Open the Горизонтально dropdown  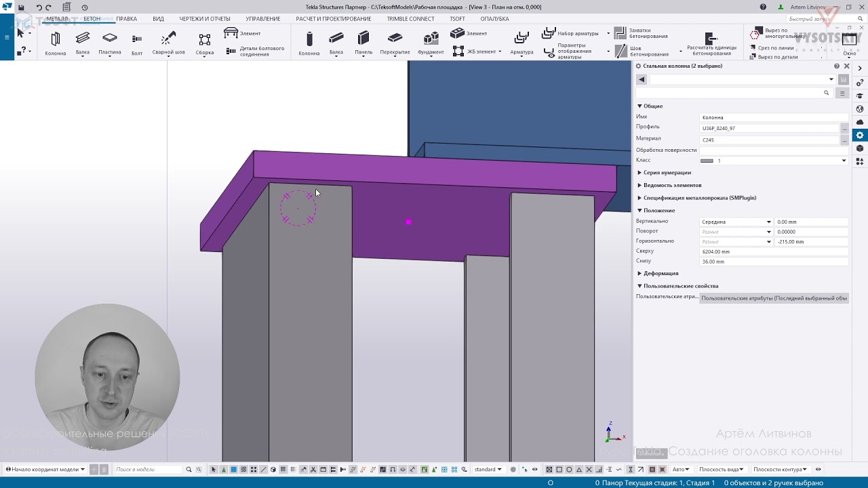pyautogui.click(x=768, y=241)
